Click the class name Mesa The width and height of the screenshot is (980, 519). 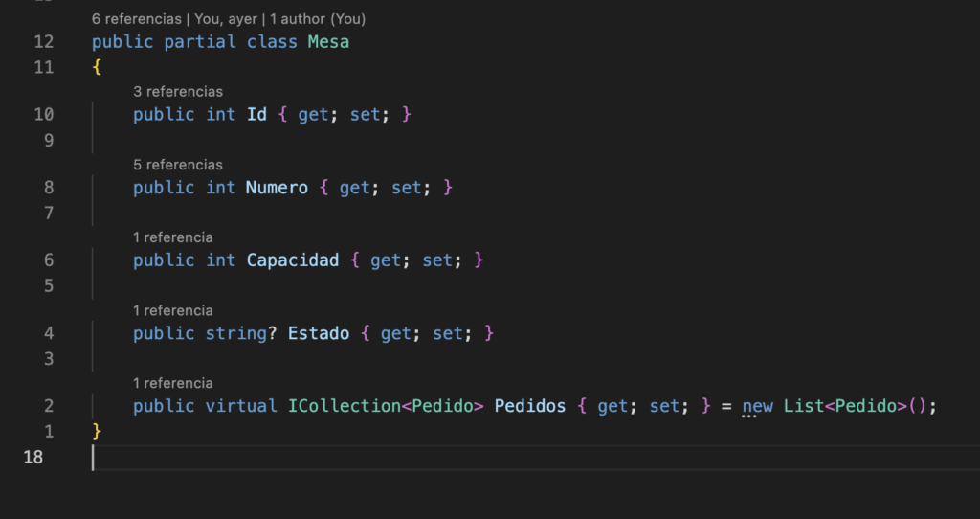pos(328,42)
